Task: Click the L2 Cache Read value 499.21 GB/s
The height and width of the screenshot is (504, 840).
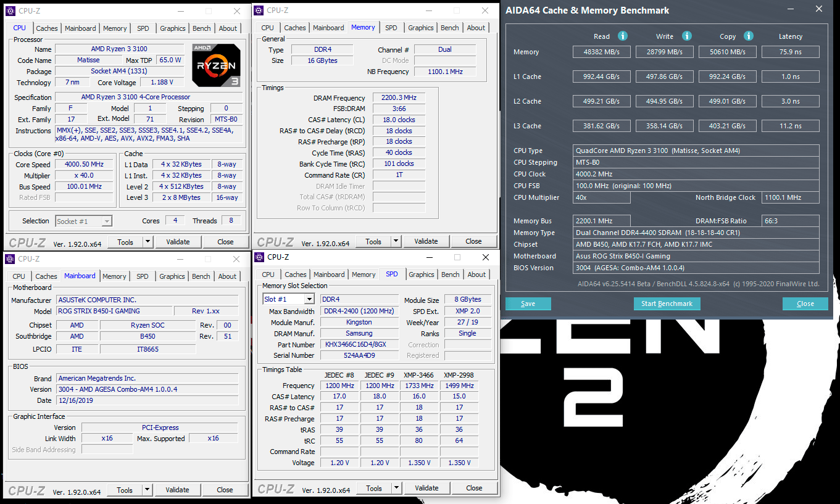Action: (602, 102)
